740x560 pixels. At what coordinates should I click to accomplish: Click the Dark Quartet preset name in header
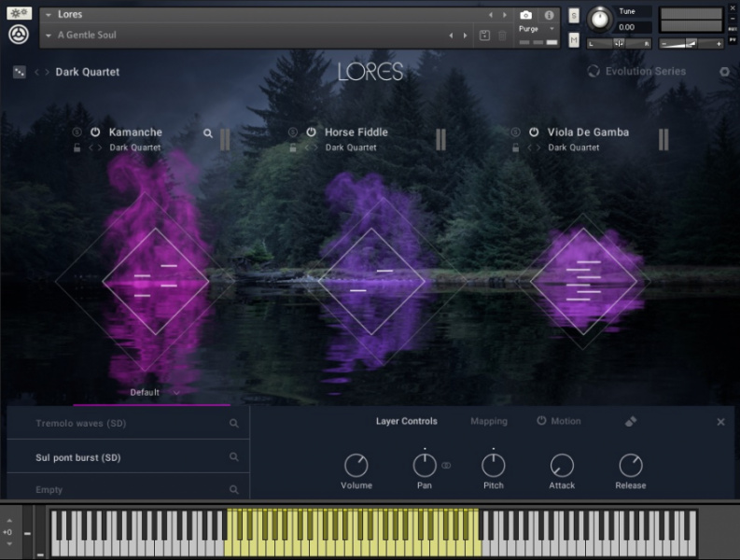88,72
